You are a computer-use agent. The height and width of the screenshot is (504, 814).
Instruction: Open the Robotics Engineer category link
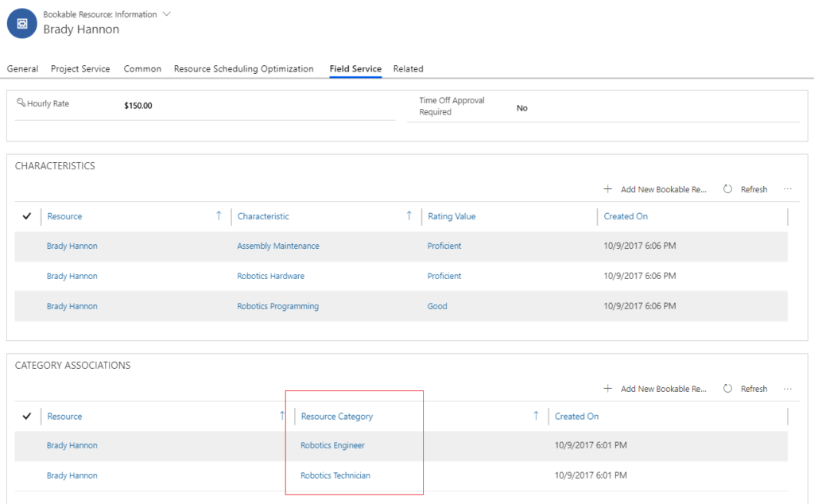click(332, 446)
